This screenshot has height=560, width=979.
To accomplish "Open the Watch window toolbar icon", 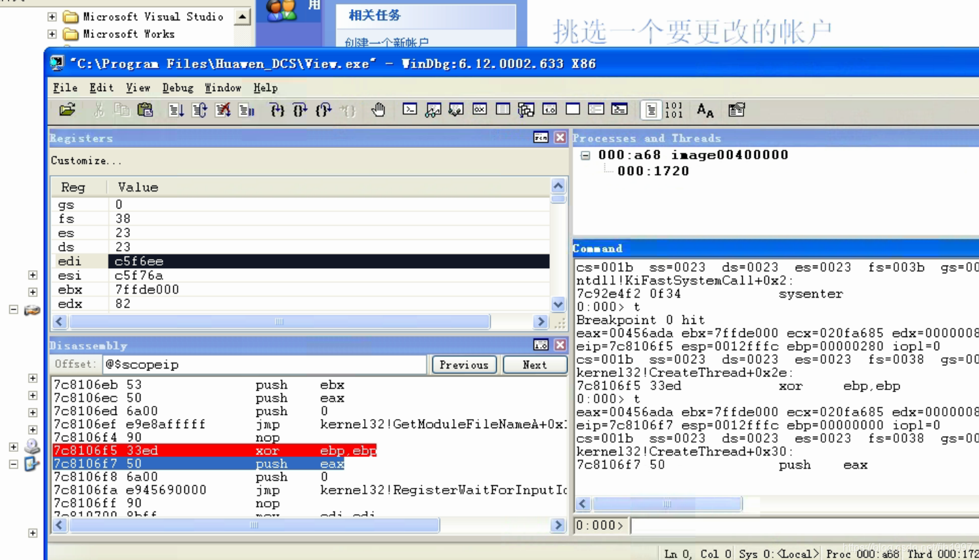I will (433, 110).
